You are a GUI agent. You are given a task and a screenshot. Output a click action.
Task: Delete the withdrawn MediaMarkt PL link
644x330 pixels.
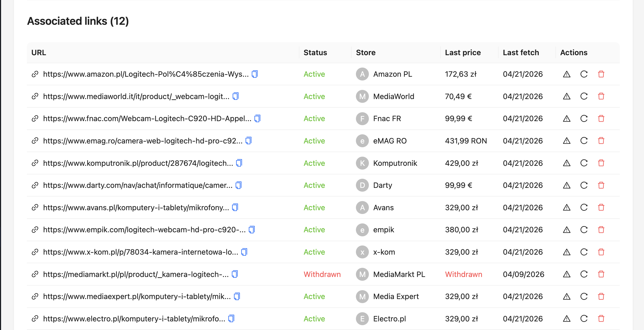[x=601, y=274]
